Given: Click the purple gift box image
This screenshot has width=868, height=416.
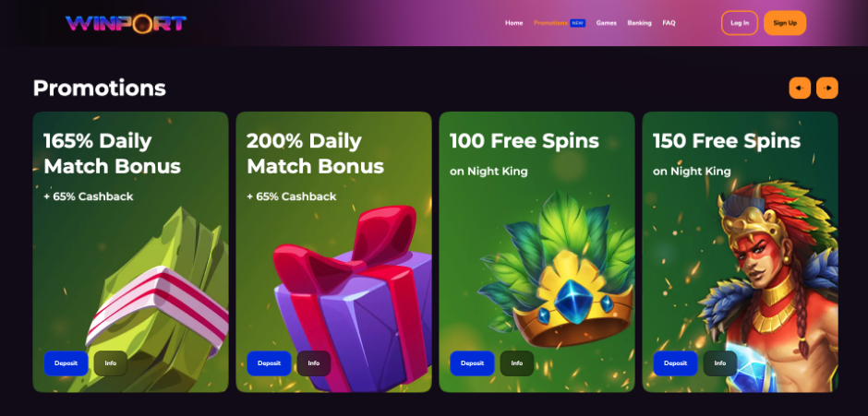Looking at the screenshot, I should point(353,299).
